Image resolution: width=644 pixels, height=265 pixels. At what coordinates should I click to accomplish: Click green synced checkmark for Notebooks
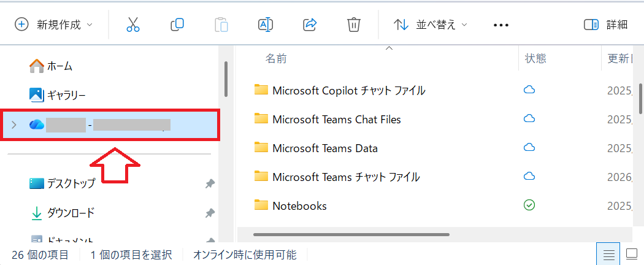click(529, 205)
